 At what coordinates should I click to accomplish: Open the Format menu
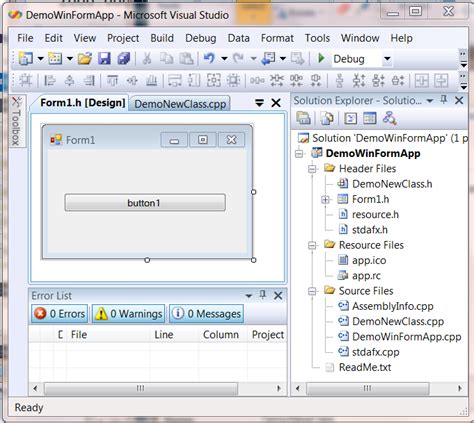coord(277,38)
